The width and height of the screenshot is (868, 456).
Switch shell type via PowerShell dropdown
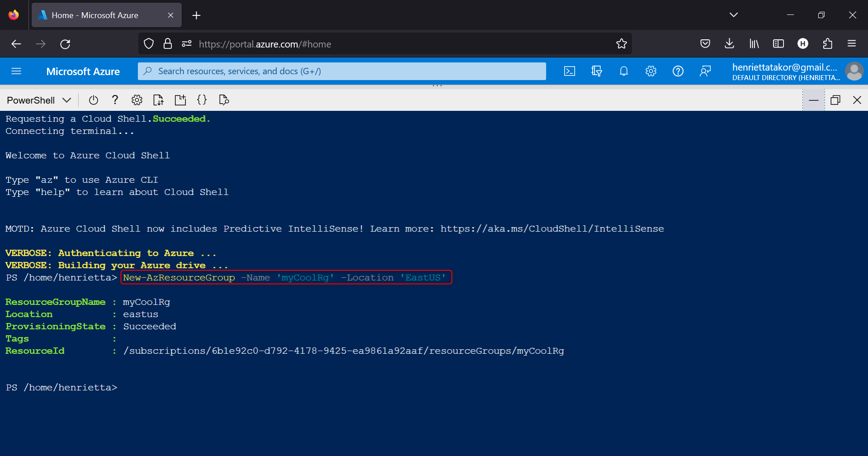click(x=39, y=100)
